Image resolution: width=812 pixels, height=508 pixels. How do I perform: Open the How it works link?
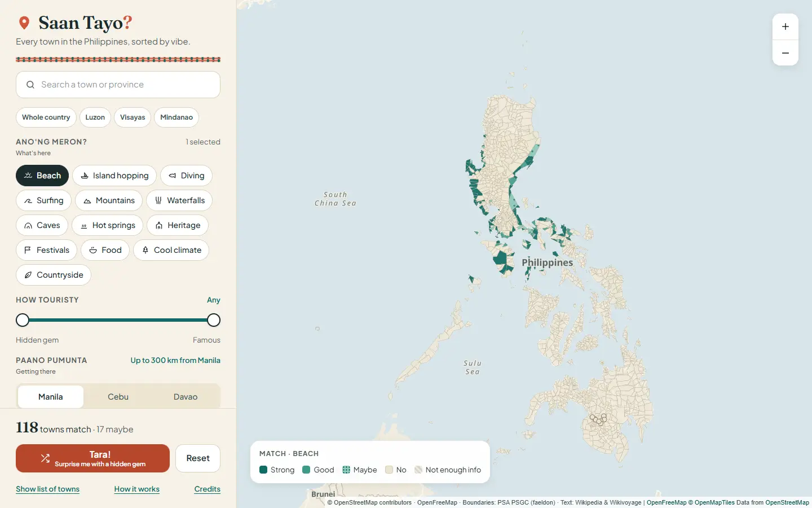point(137,489)
